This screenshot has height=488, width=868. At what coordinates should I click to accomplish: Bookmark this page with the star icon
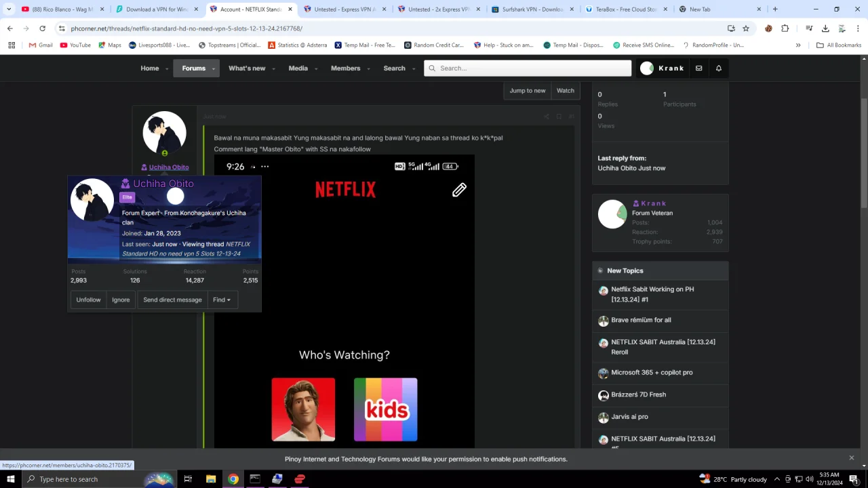click(746, 28)
